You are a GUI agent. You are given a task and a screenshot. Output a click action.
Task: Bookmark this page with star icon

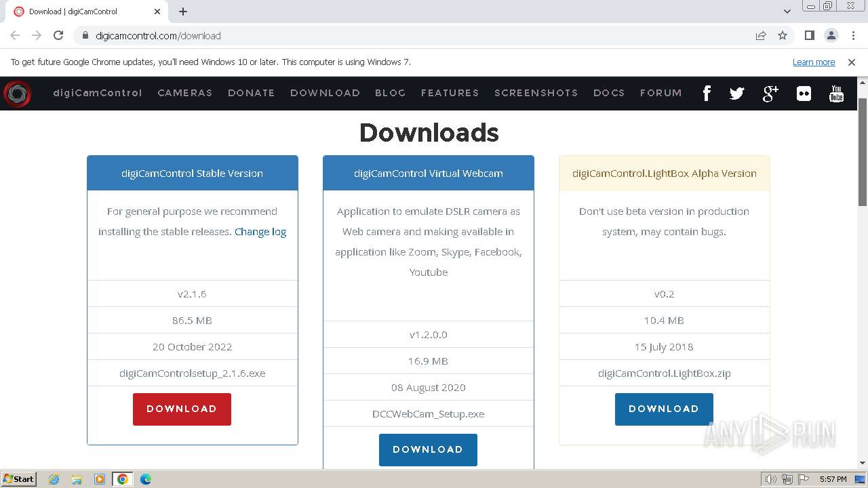click(783, 35)
